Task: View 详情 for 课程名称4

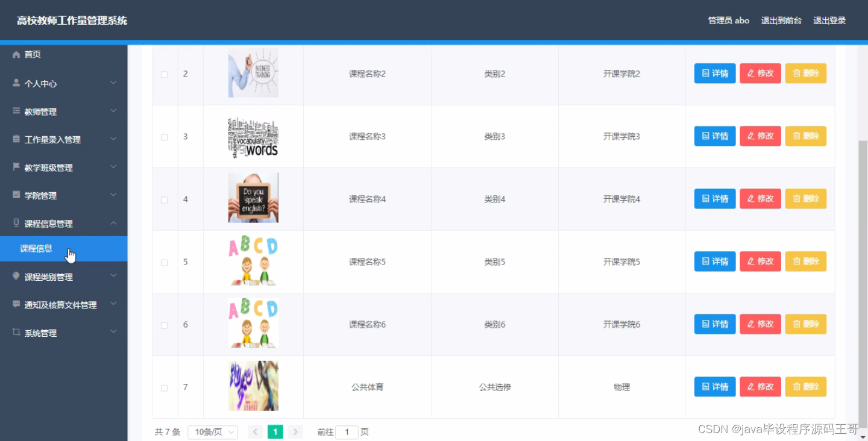Action: click(715, 199)
